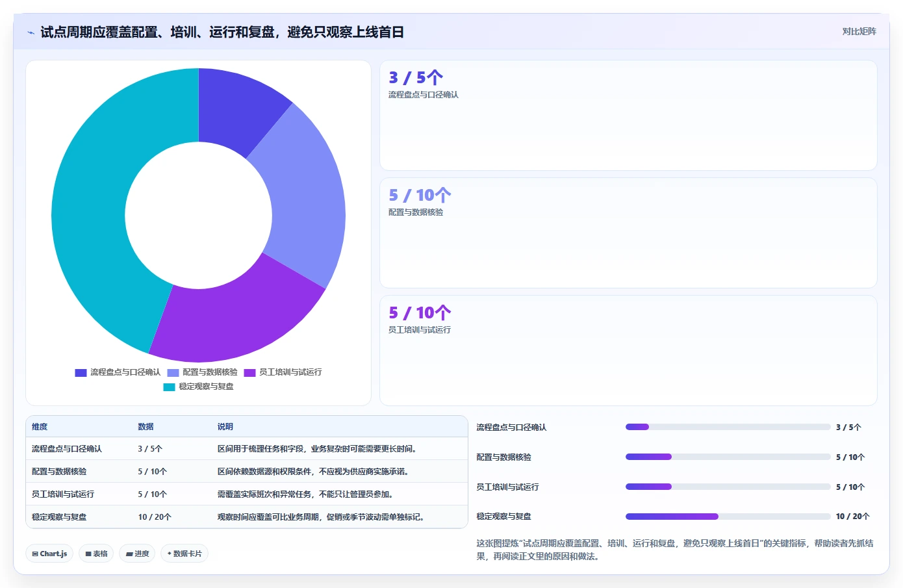Click the title 试点周期应覆盖配置

pyautogui.click(x=222, y=32)
